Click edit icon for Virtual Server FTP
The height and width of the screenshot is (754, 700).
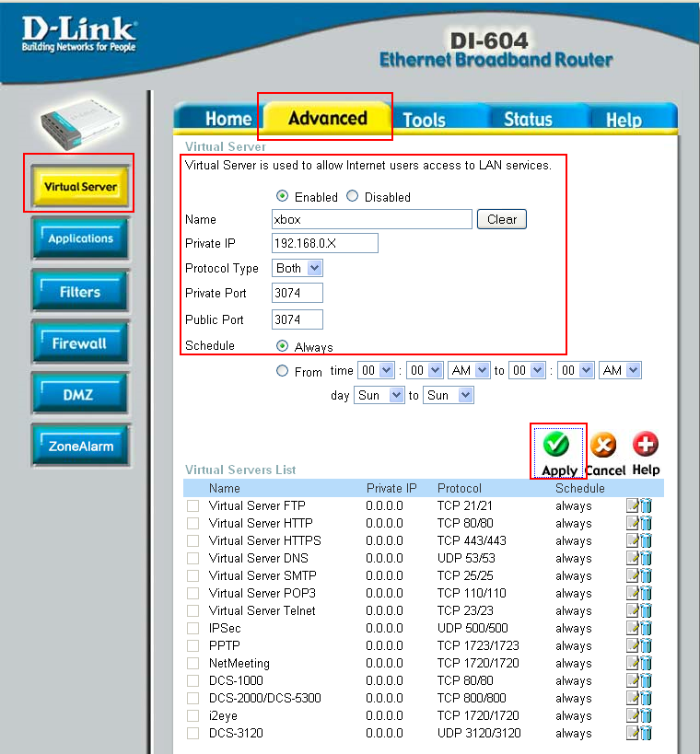(633, 505)
